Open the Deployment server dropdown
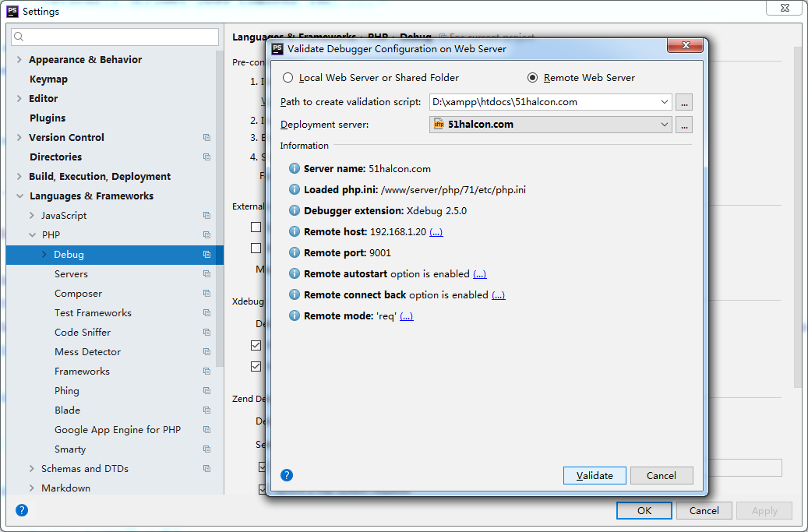 664,125
